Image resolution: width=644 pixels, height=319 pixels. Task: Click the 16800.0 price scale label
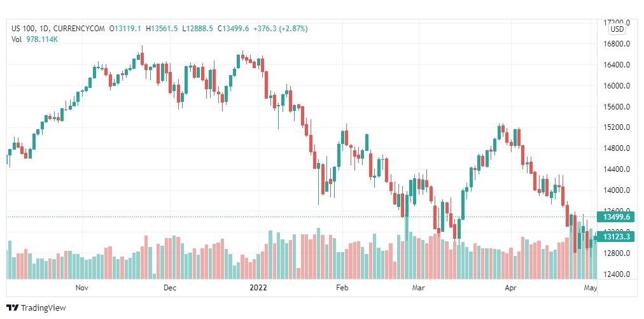point(617,44)
